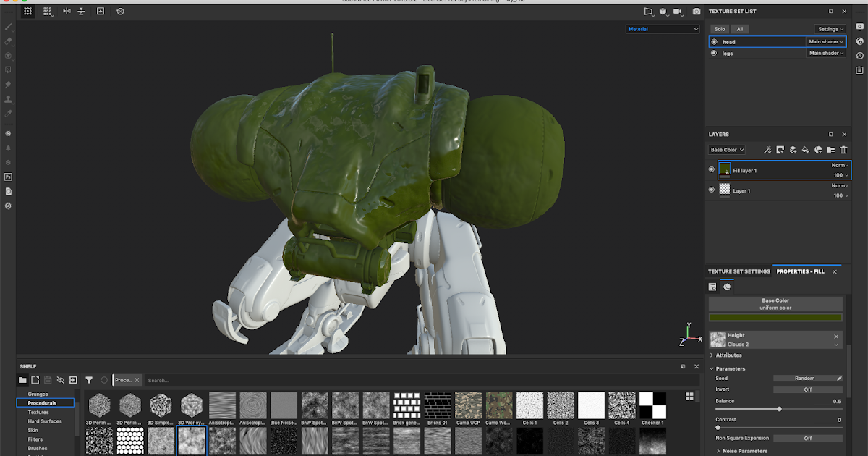Click the Solo button in Texture Set List
Viewport: 868px width, 456px height.
pos(720,28)
